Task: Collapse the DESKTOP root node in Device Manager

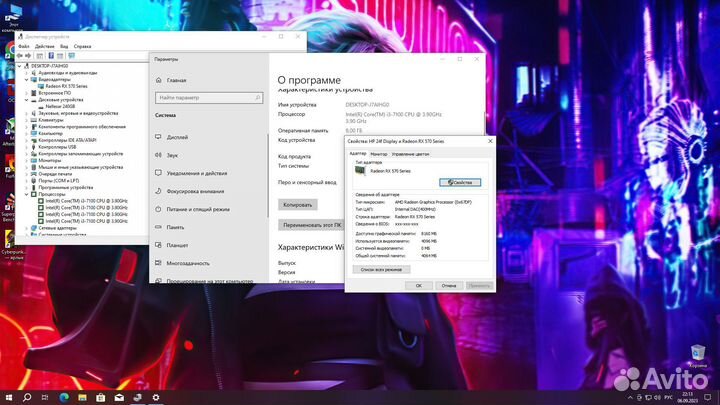Action: pos(20,66)
